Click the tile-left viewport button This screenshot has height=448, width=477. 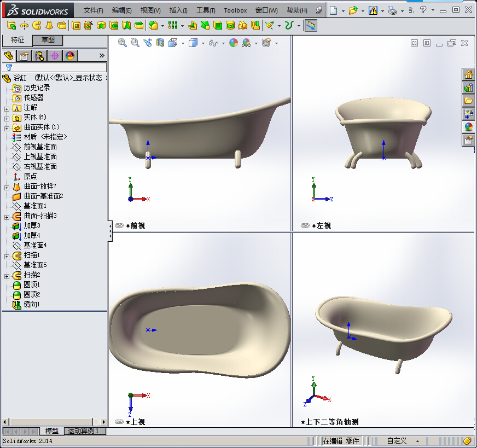tap(414, 43)
